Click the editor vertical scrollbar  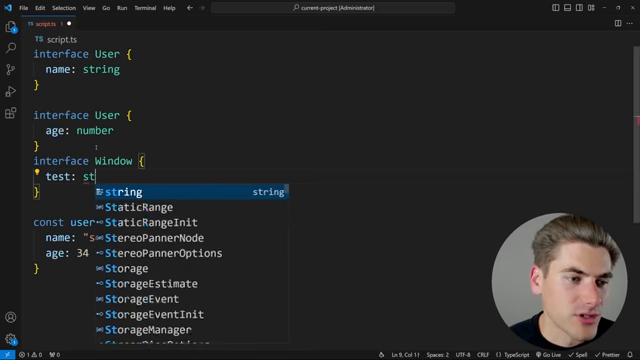click(636, 135)
